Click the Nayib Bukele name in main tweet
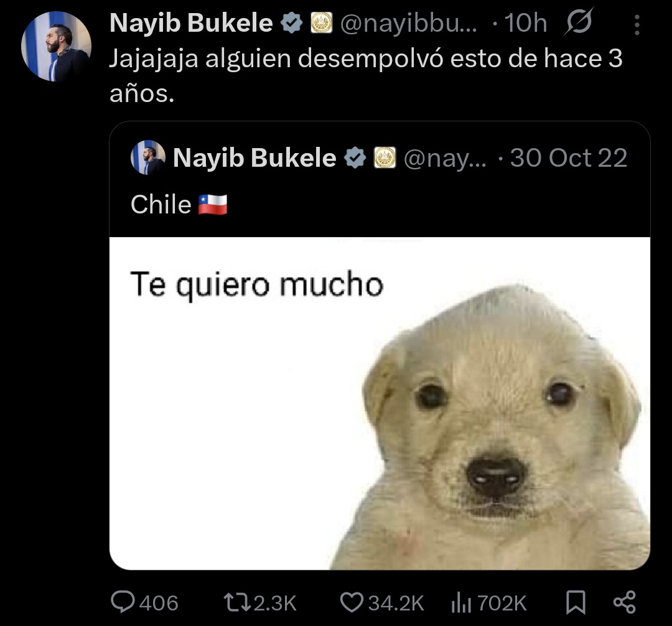672x626 pixels. coord(191,22)
